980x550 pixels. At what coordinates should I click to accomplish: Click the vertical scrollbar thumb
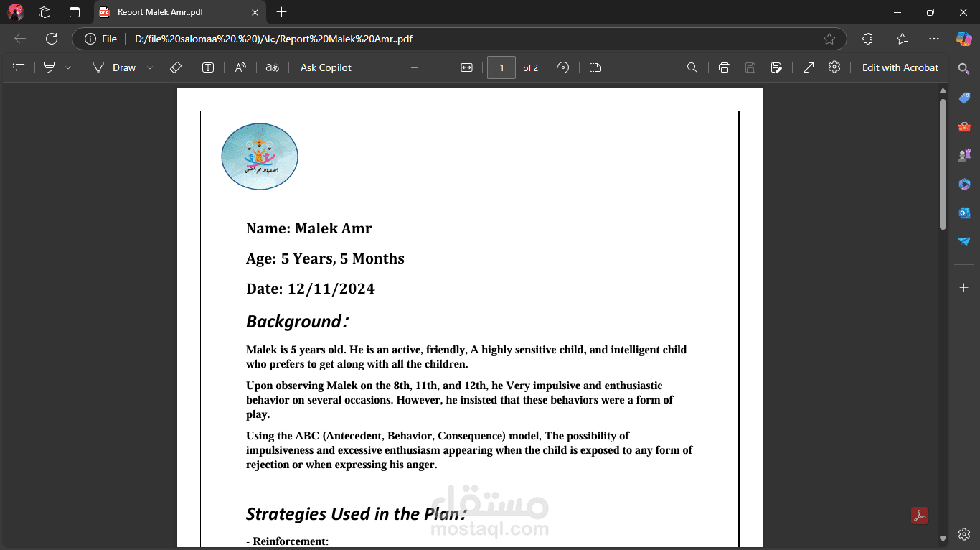click(x=943, y=164)
